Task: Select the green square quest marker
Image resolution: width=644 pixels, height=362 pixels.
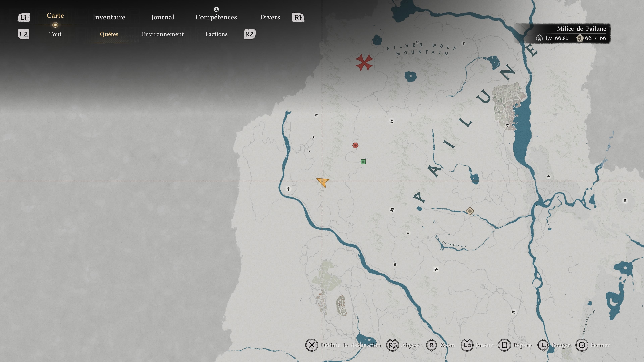Action: (x=363, y=162)
